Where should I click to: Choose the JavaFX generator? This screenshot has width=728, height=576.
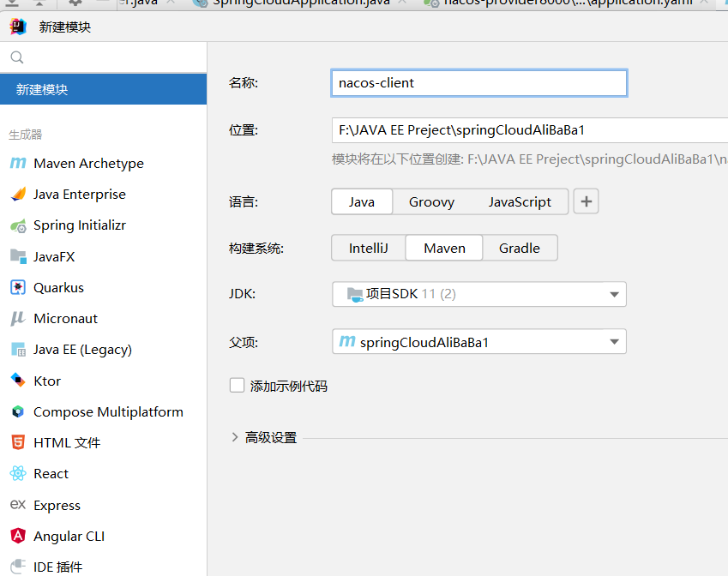[x=103, y=256]
